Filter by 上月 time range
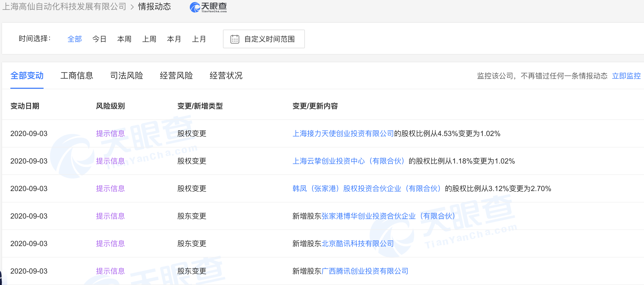The image size is (644, 285). pos(199,39)
